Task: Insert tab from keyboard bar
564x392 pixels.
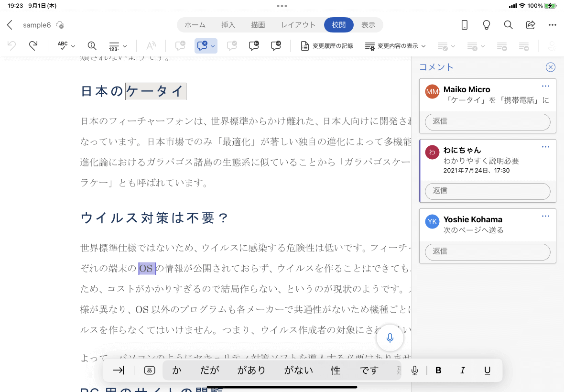Action: pyautogui.click(x=119, y=370)
